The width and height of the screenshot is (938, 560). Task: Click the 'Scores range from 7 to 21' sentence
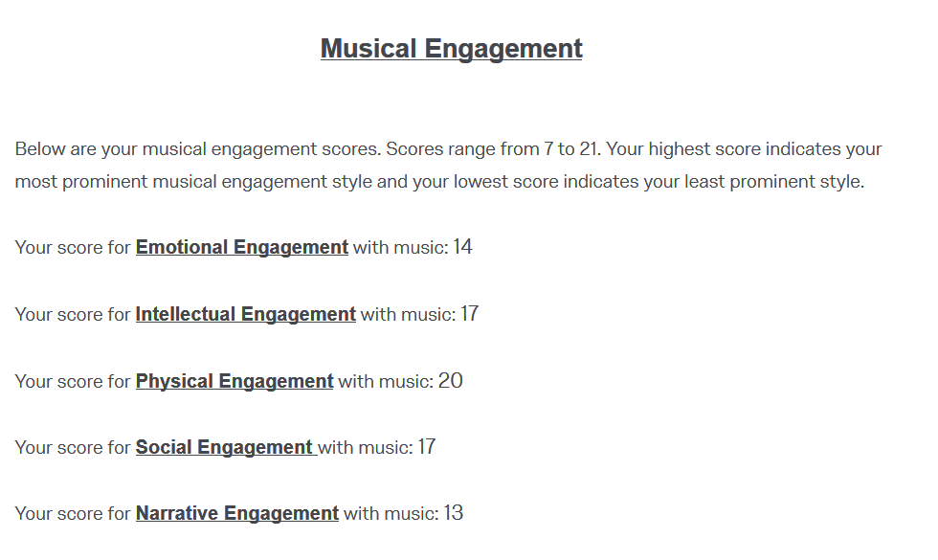(x=494, y=149)
